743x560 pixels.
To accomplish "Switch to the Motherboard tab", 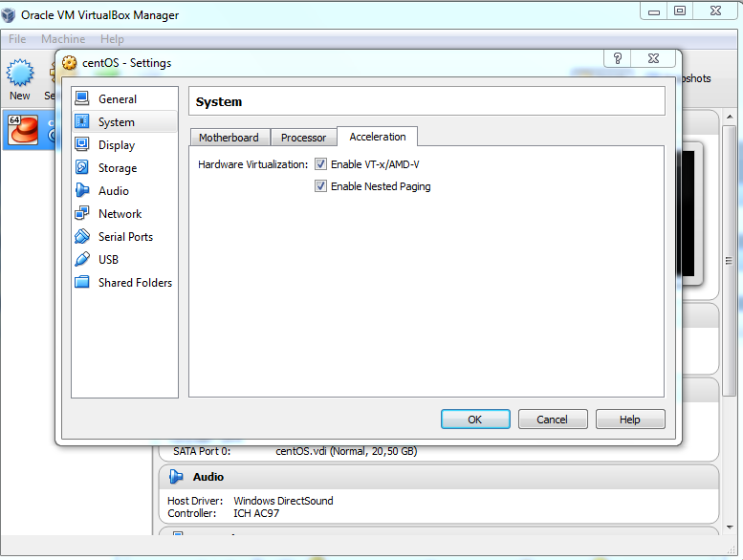I will pyautogui.click(x=229, y=138).
